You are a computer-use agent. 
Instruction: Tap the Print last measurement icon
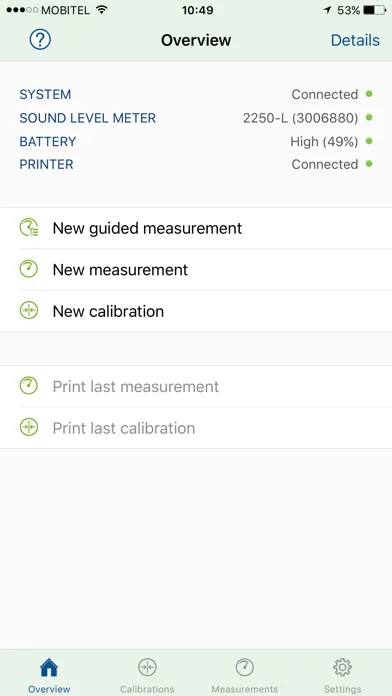[x=29, y=386]
